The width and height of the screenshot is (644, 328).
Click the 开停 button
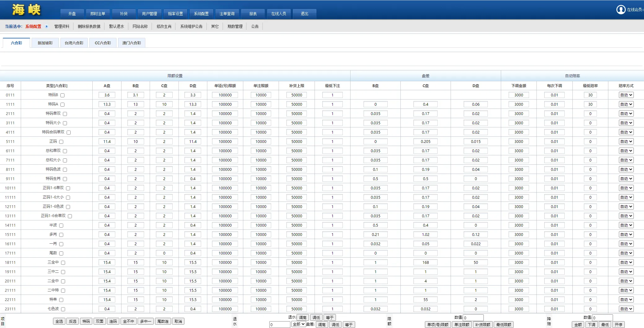pos(619,325)
